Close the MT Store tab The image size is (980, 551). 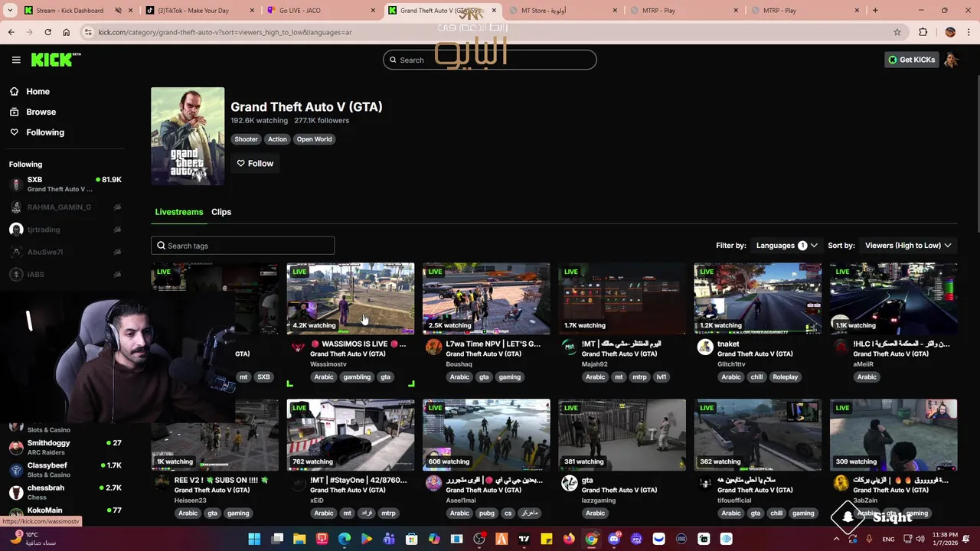point(615,11)
